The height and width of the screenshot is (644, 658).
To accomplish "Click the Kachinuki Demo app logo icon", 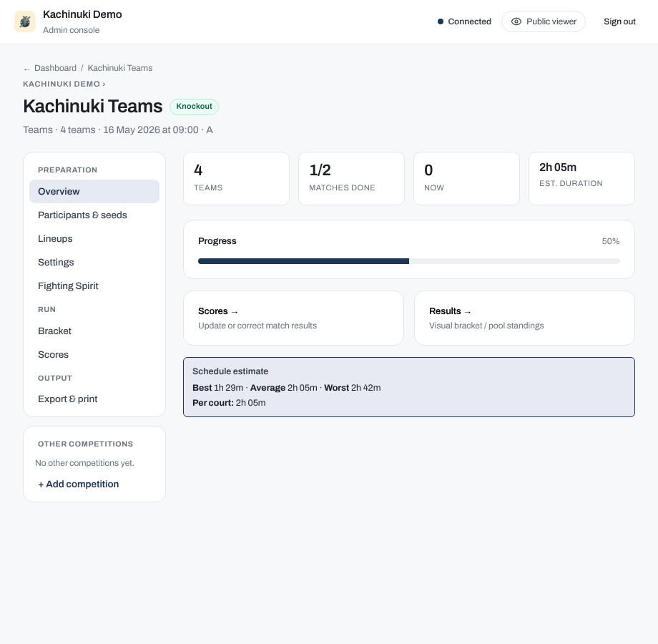I will coord(25,21).
